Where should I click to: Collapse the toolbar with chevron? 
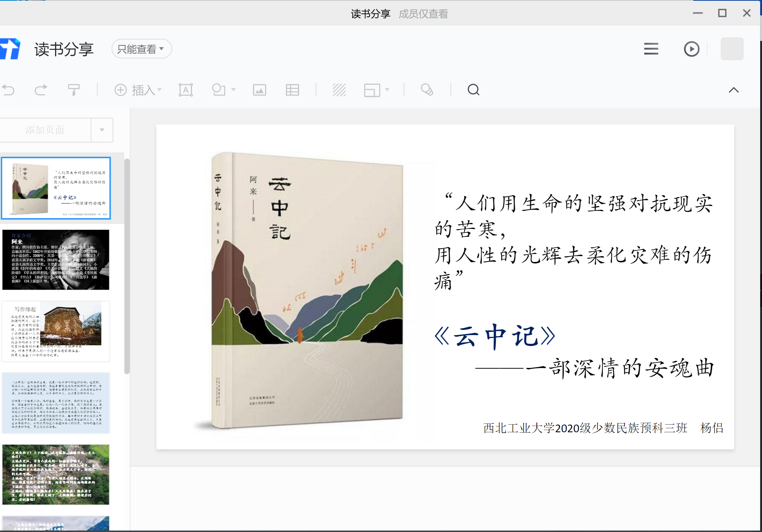[733, 90]
